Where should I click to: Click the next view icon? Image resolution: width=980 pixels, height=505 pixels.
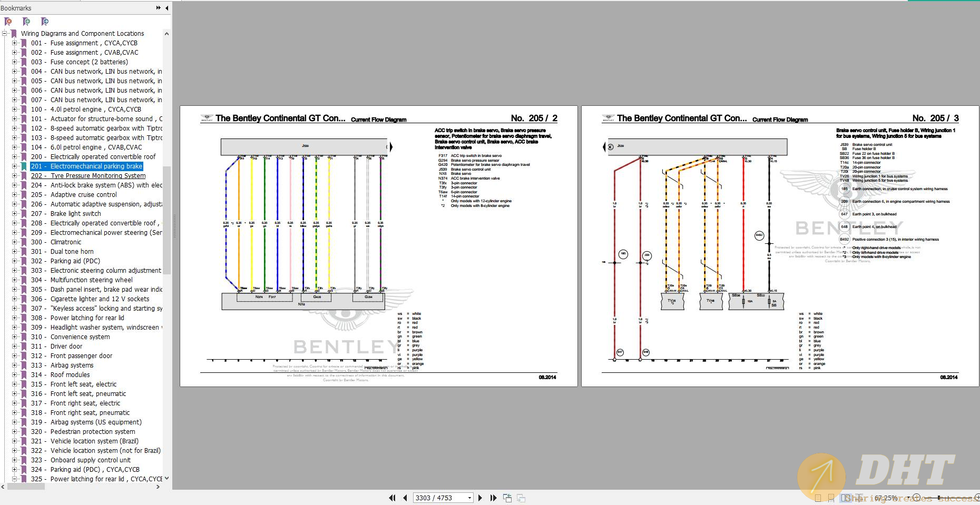coord(521,498)
